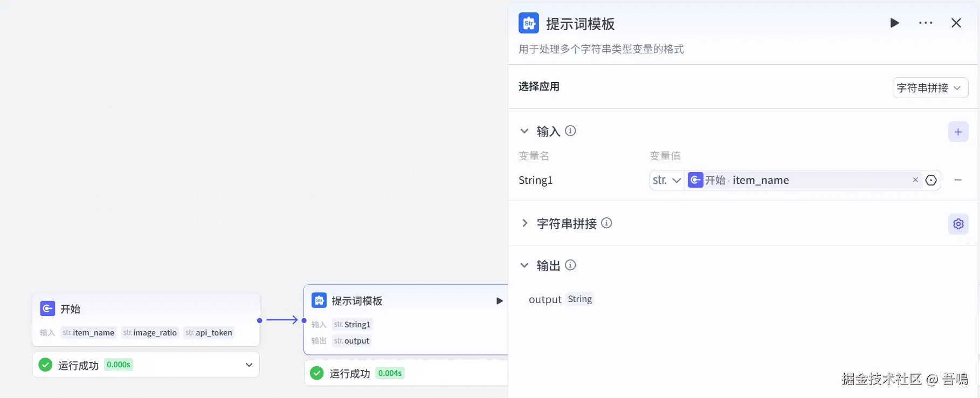980x398 pixels.
Task: Open 字符串拼接 gear settings
Action: (x=958, y=224)
